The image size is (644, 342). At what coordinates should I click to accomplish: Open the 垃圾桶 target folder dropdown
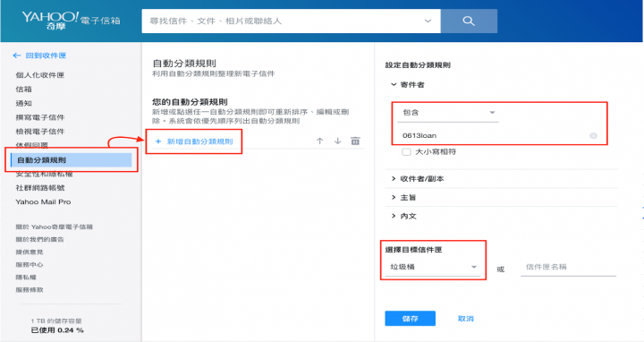[x=433, y=267]
